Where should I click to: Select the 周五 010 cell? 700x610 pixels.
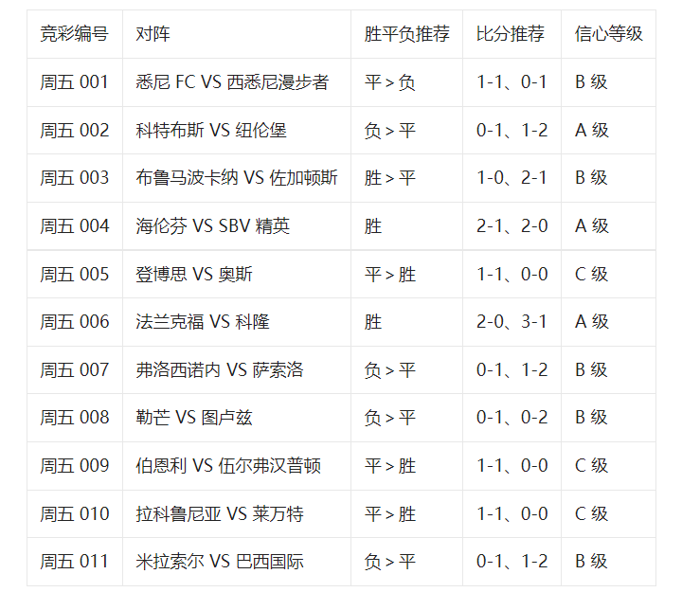[75, 513]
